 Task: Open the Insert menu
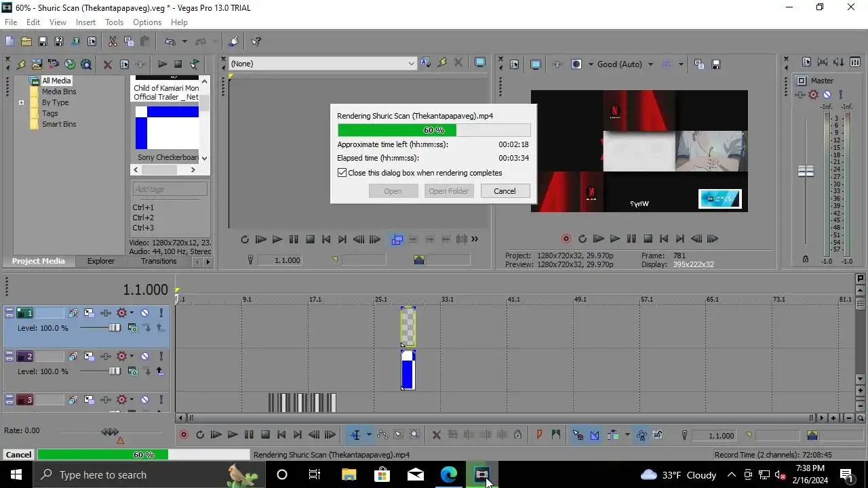pos(85,22)
